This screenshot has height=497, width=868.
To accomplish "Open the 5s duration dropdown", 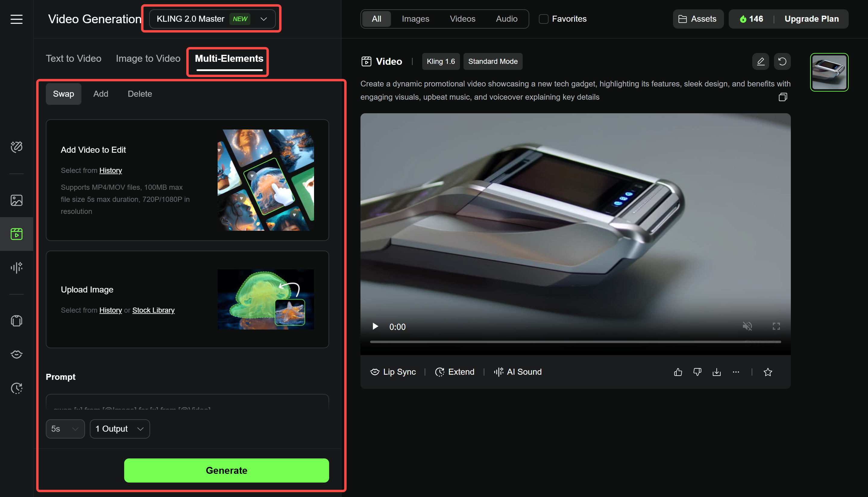I will (x=65, y=429).
